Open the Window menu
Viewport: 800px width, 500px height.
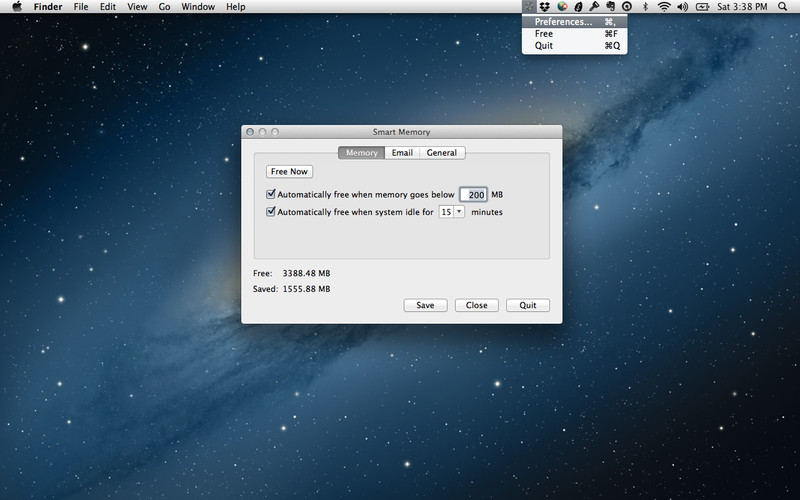198,7
